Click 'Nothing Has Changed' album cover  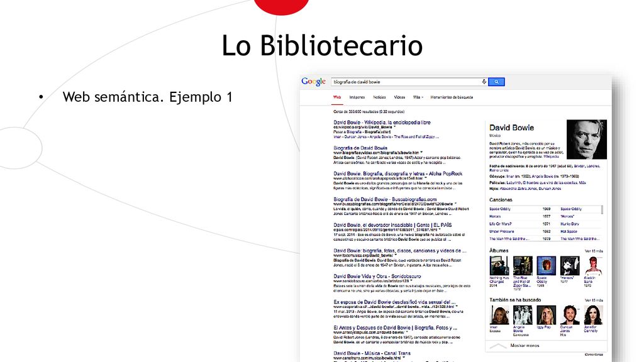499,266
